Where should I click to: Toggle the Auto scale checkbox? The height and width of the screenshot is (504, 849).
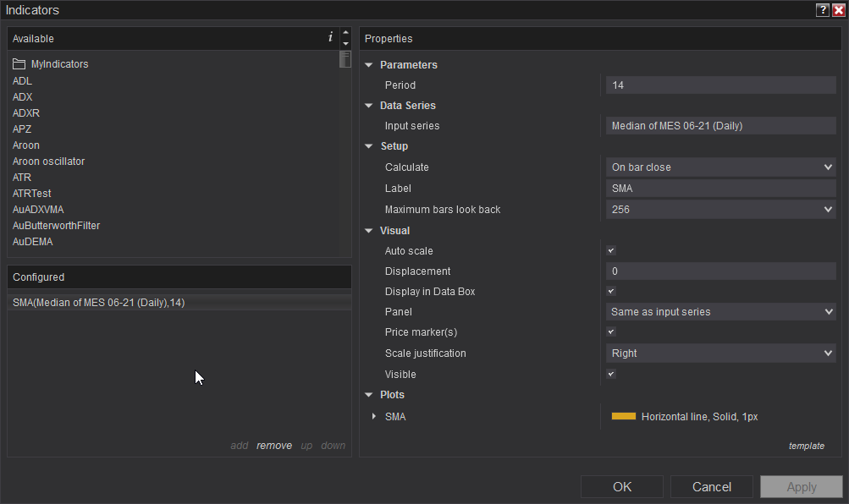tap(611, 251)
